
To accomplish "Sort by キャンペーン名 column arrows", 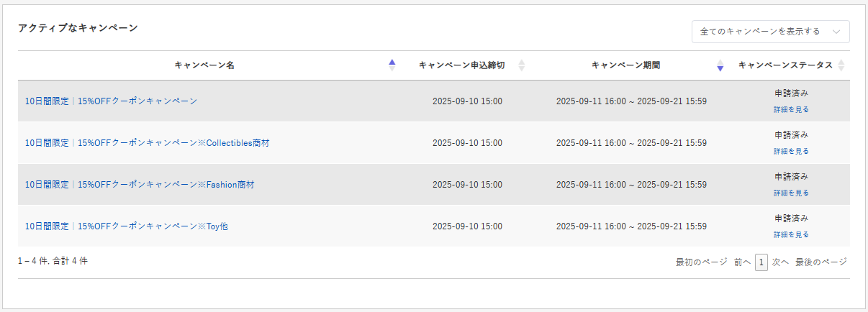I will 392,65.
